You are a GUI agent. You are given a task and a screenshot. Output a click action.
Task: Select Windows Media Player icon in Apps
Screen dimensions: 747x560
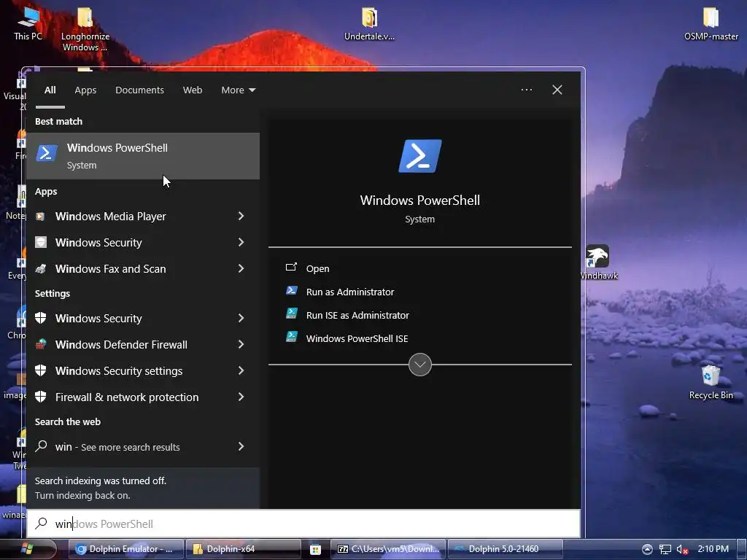(x=41, y=216)
